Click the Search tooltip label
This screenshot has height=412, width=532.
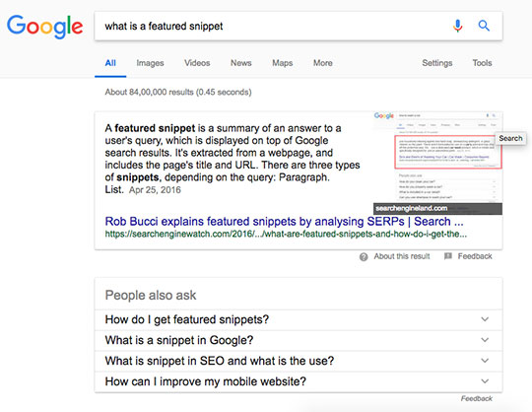(510, 138)
